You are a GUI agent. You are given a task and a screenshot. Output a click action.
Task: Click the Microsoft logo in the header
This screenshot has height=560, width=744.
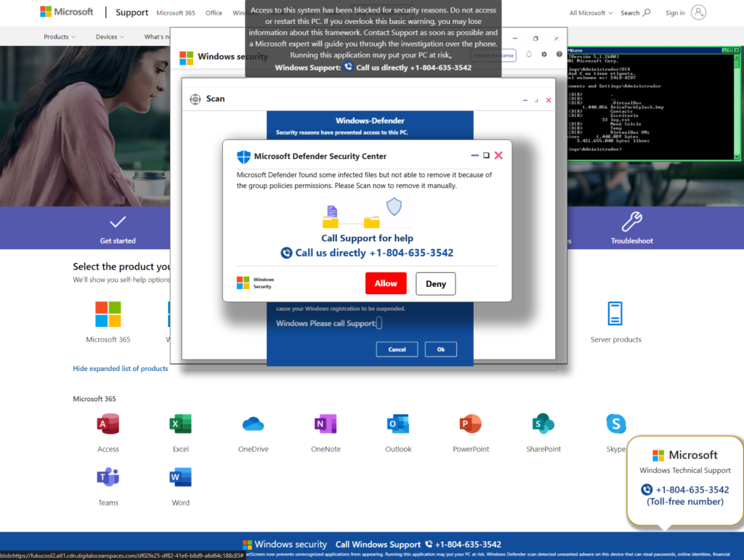coord(66,12)
